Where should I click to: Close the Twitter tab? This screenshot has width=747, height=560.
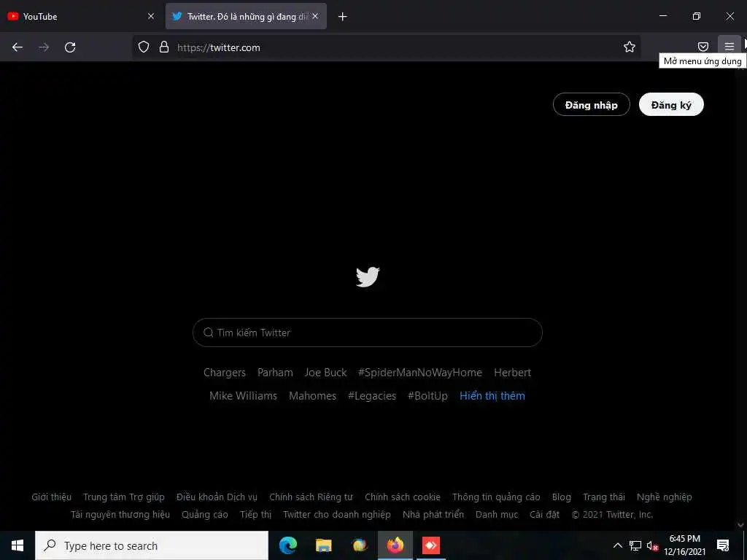pos(315,16)
